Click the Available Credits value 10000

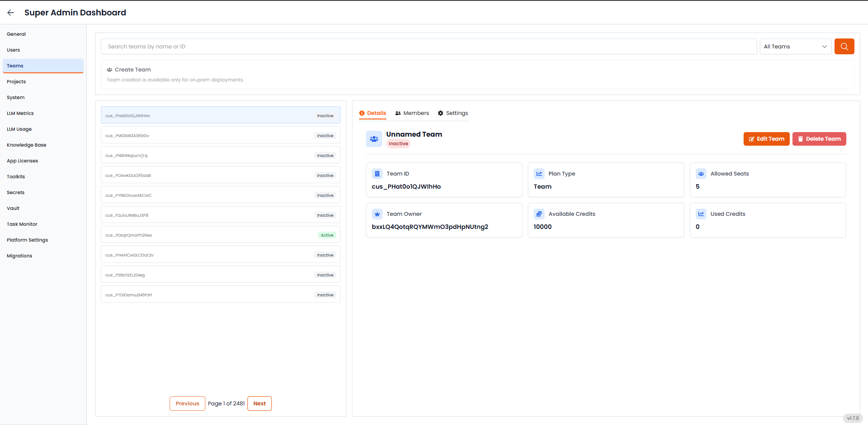543,227
